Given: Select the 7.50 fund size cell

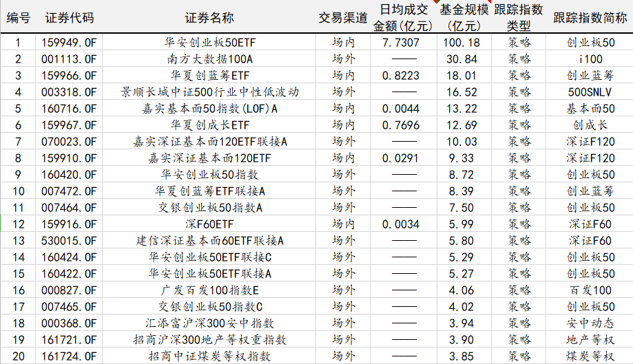Looking at the screenshot, I should tap(464, 208).
